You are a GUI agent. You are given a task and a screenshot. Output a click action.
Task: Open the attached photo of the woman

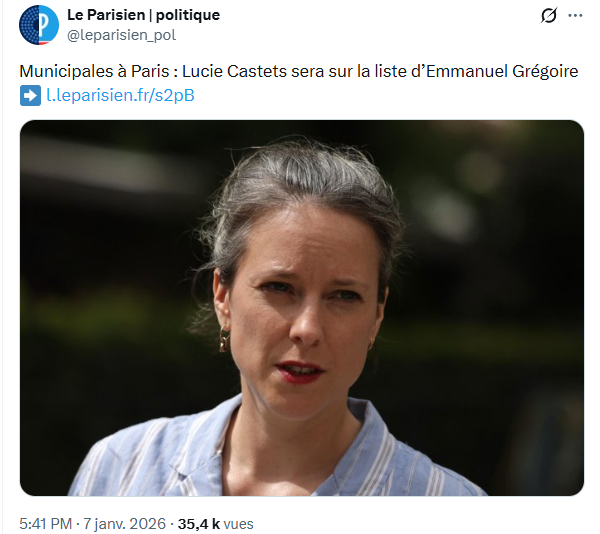pos(302,308)
